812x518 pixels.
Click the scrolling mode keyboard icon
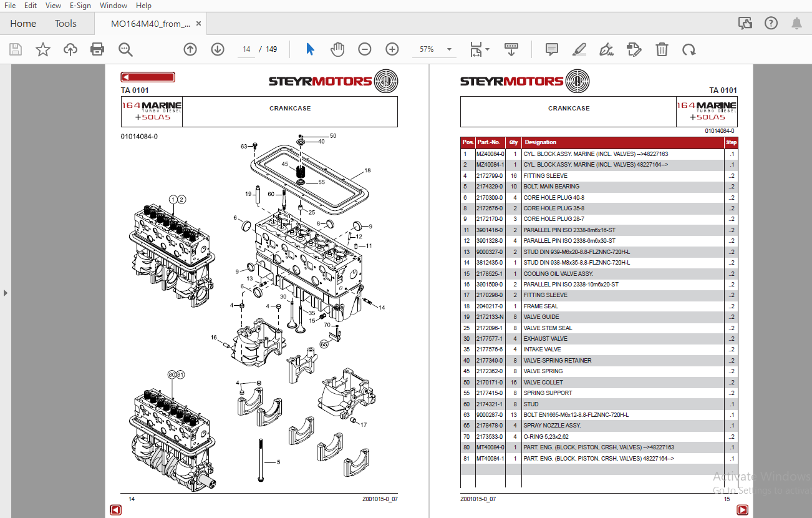coord(511,49)
